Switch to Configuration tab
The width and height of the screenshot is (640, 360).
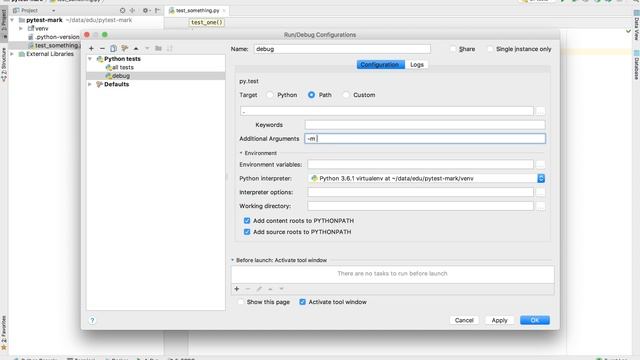(380, 64)
